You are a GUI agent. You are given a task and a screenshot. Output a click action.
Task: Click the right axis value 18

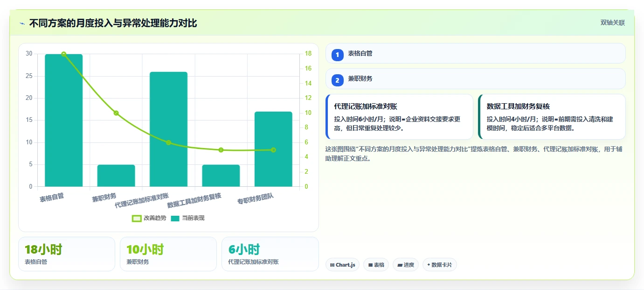coord(308,54)
